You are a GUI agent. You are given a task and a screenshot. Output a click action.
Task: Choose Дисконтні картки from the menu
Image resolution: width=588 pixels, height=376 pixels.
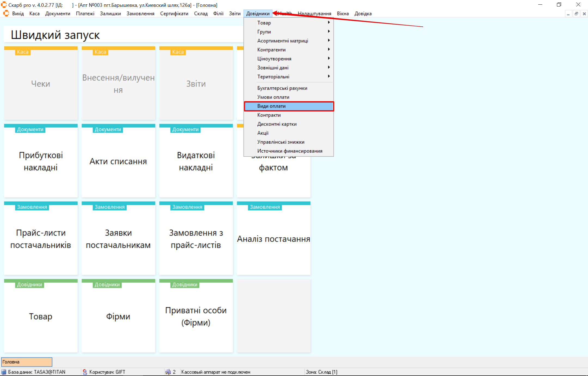coord(277,124)
